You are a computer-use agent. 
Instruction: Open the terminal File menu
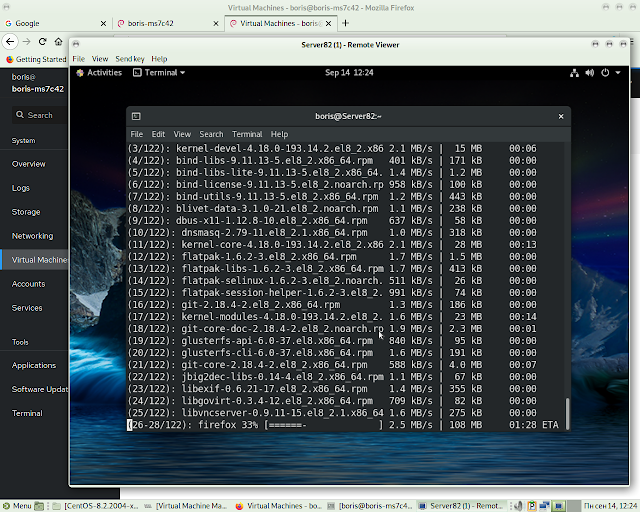(137, 134)
